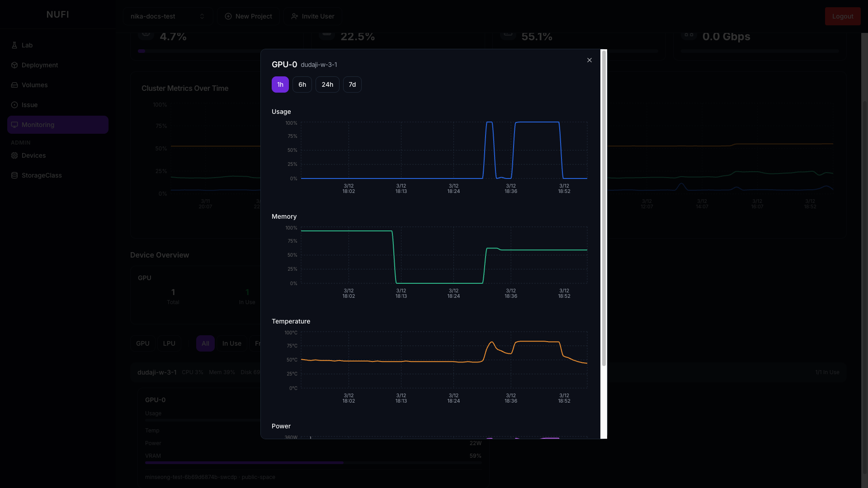
Task: Click the Volumes drive icon
Action: pos(14,85)
